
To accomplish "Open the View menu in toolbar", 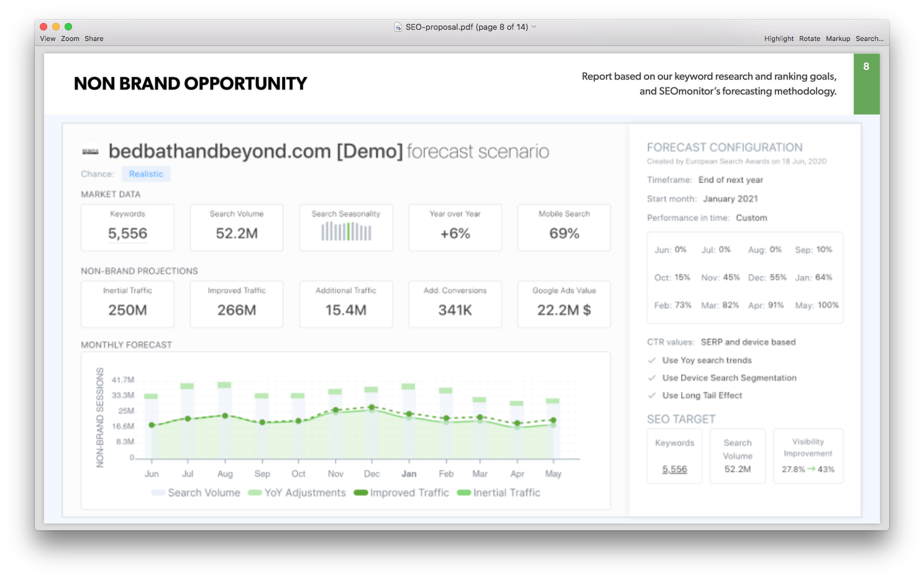I will [x=48, y=39].
